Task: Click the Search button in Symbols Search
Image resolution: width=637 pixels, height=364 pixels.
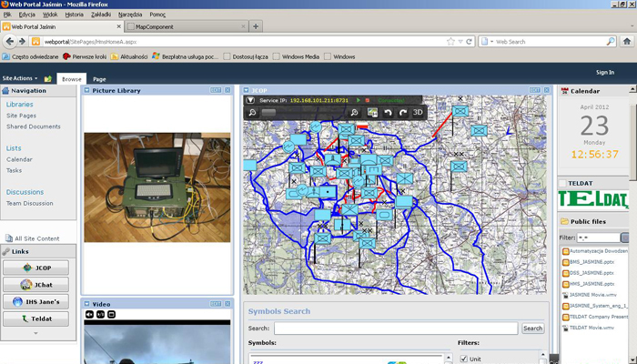Action: 532,329
